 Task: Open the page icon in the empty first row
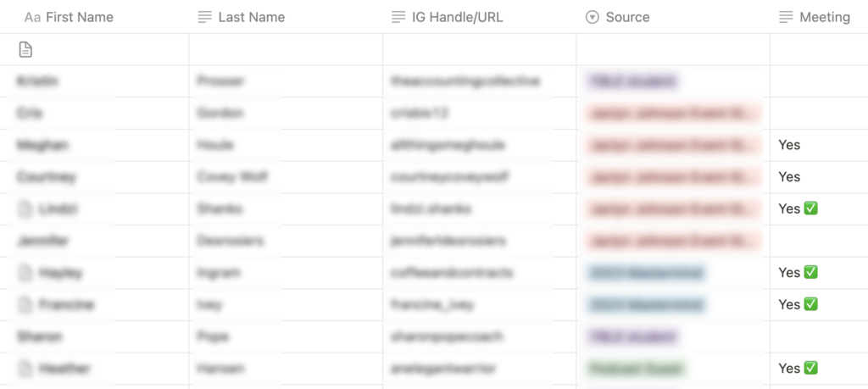[x=26, y=50]
